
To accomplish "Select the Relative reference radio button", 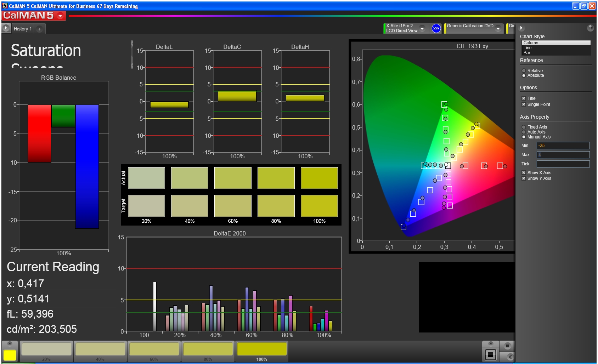I will [x=524, y=71].
